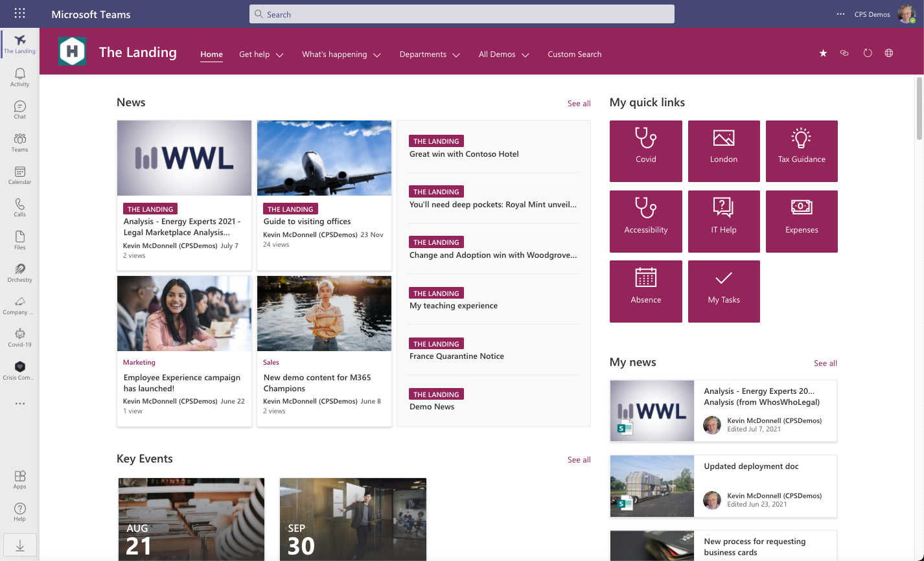Screen dimensions: 924x561
Task: Click the Marketing category label
Action: click(x=139, y=363)
